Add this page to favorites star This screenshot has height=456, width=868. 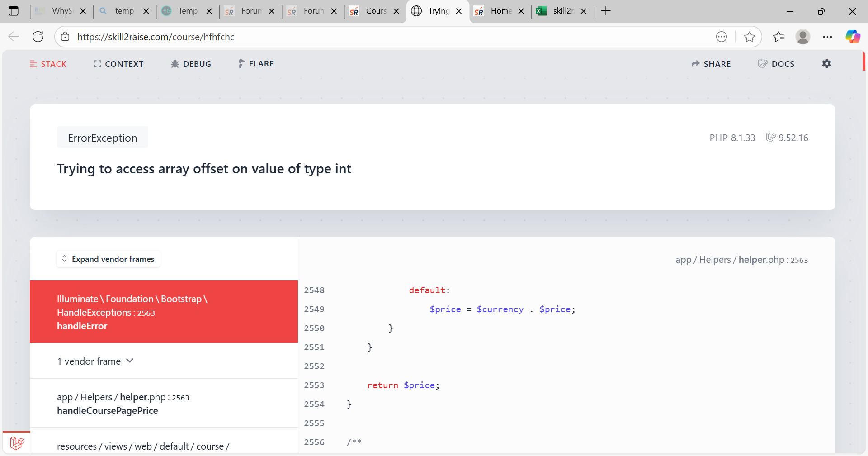(x=749, y=37)
